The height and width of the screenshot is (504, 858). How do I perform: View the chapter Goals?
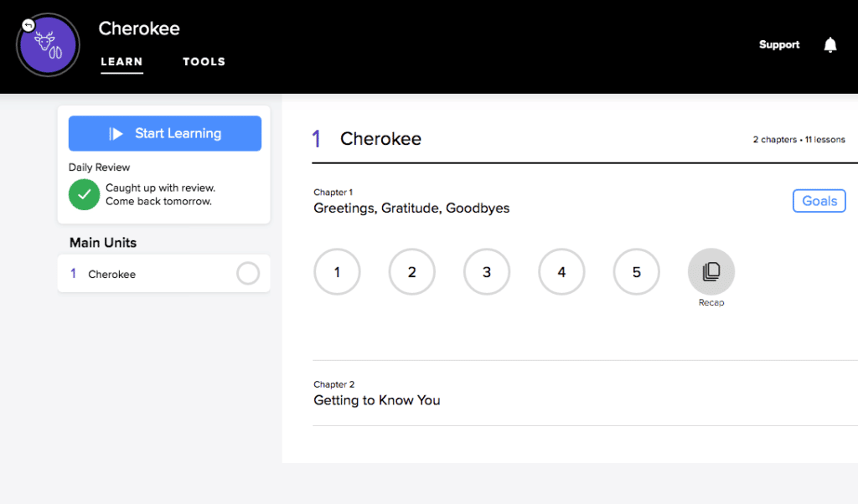[x=819, y=201]
